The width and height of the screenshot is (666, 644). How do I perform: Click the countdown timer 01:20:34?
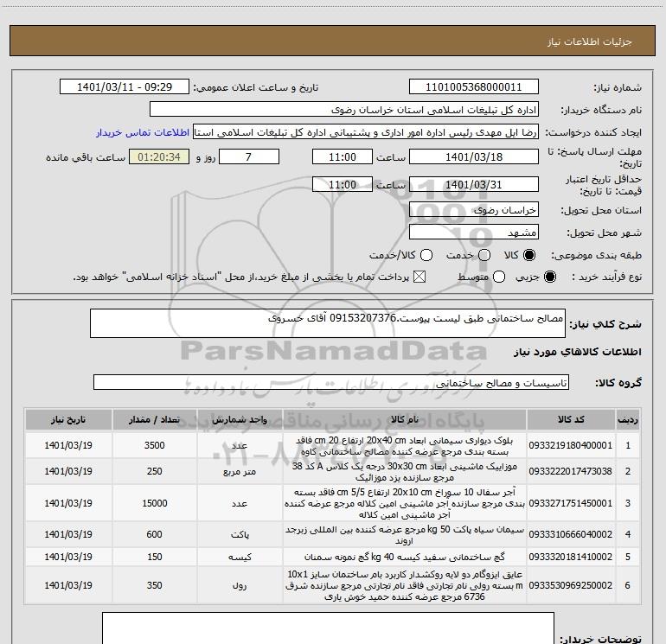point(159,157)
